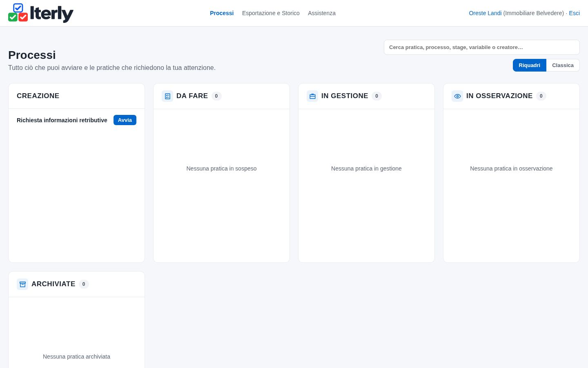588x368 pixels.
Task: Open the Assistenza page
Action: point(322,13)
